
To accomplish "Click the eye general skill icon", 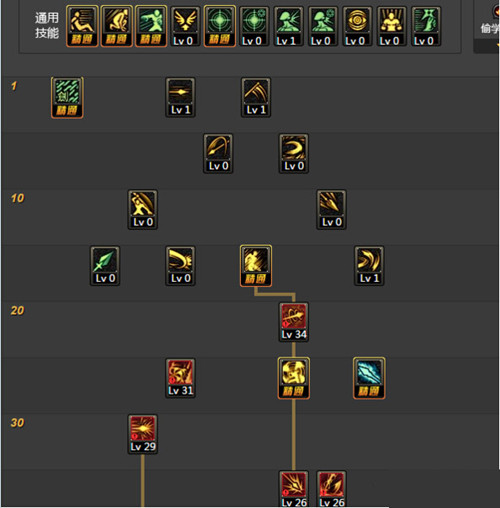I will pos(357,26).
